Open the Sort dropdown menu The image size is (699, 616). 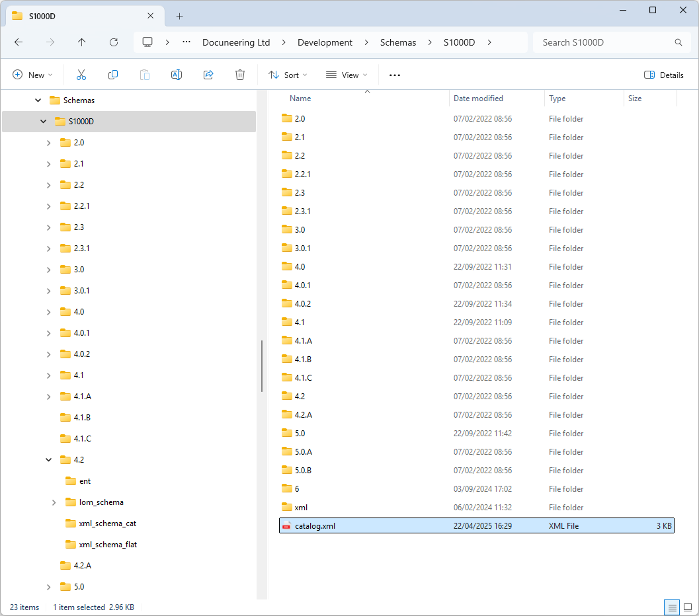coord(287,75)
